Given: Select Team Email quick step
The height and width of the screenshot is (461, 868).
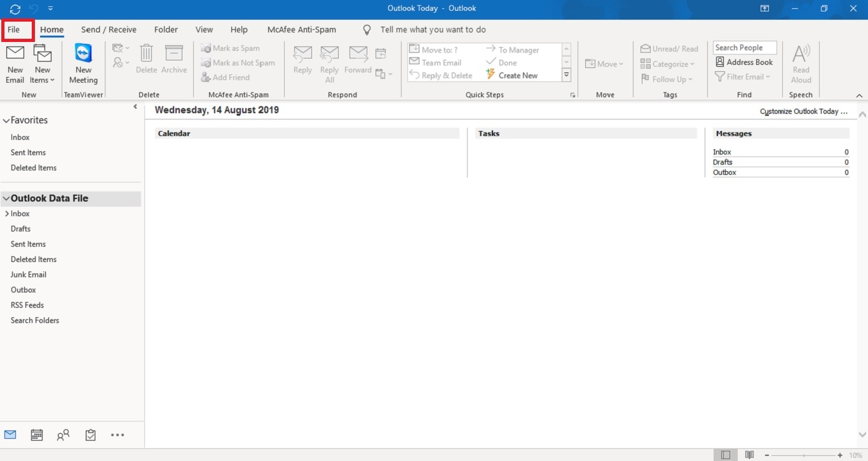Looking at the screenshot, I should click(435, 62).
